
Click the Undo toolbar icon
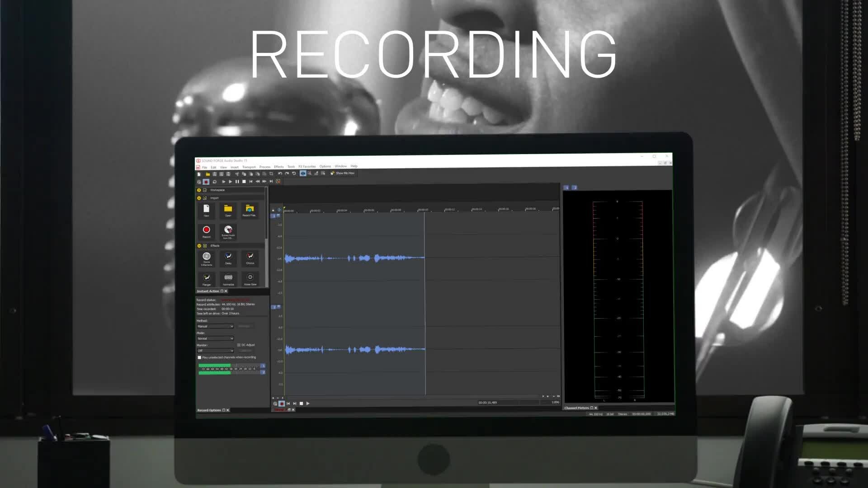pyautogui.click(x=280, y=174)
